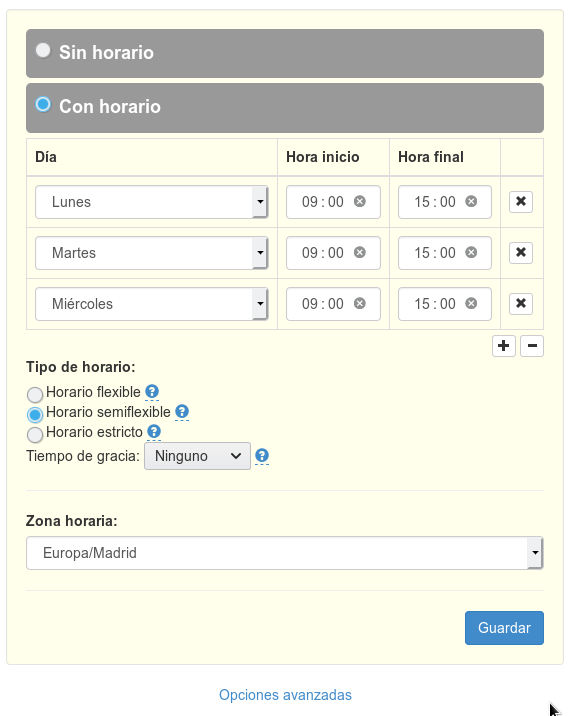Remove the Miércoles schedule row
Screen dimensions: 573x716
[x=520, y=304]
